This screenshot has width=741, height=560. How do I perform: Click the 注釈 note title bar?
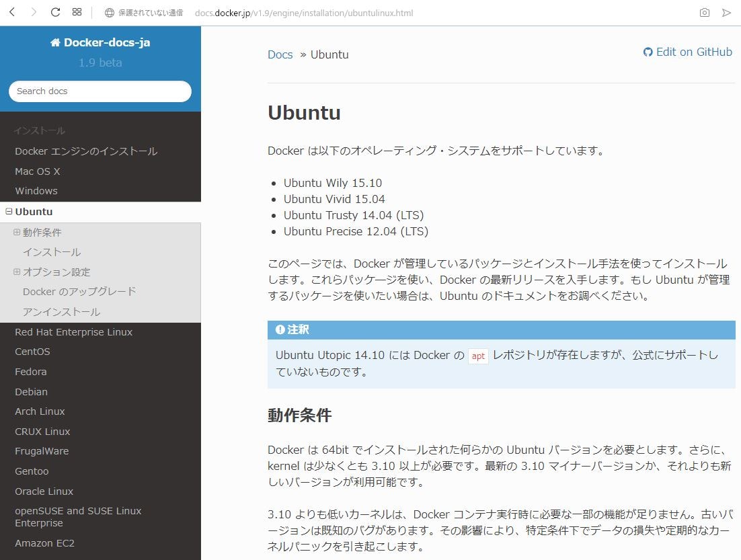[502, 329]
